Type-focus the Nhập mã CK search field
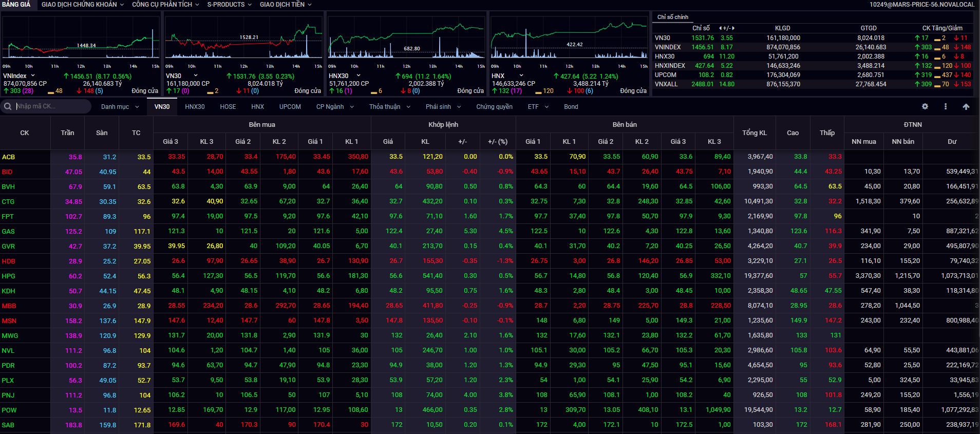 tap(51, 106)
